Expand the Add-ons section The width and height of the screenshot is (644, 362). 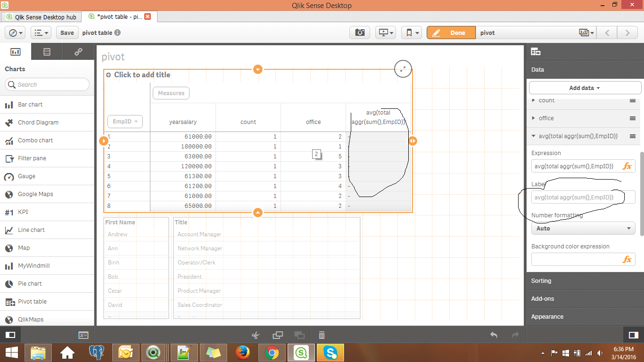click(x=585, y=298)
